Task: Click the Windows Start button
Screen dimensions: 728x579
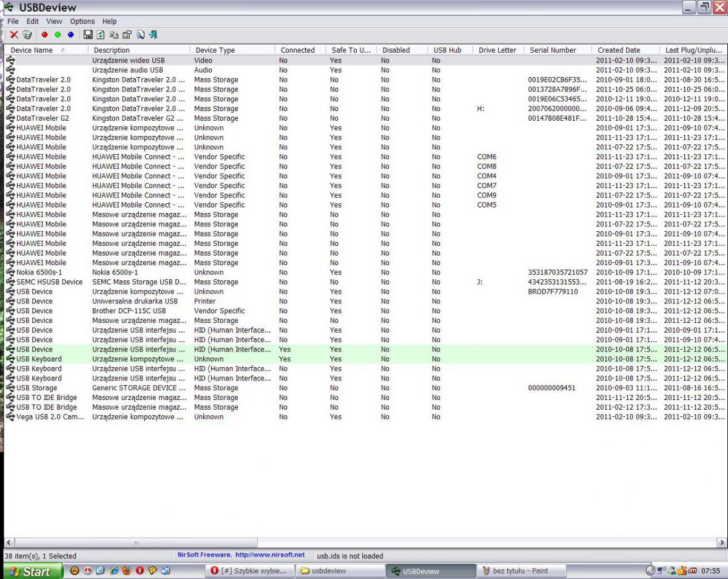Action: tap(33, 571)
